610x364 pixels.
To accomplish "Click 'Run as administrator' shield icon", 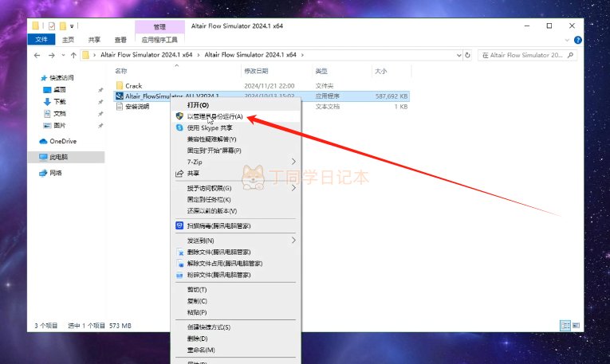I will click(x=179, y=116).
